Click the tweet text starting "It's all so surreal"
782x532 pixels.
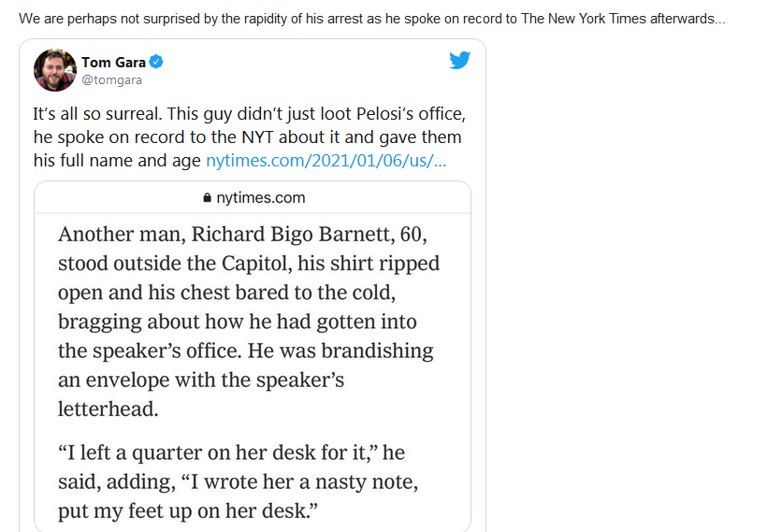[250, 137]
